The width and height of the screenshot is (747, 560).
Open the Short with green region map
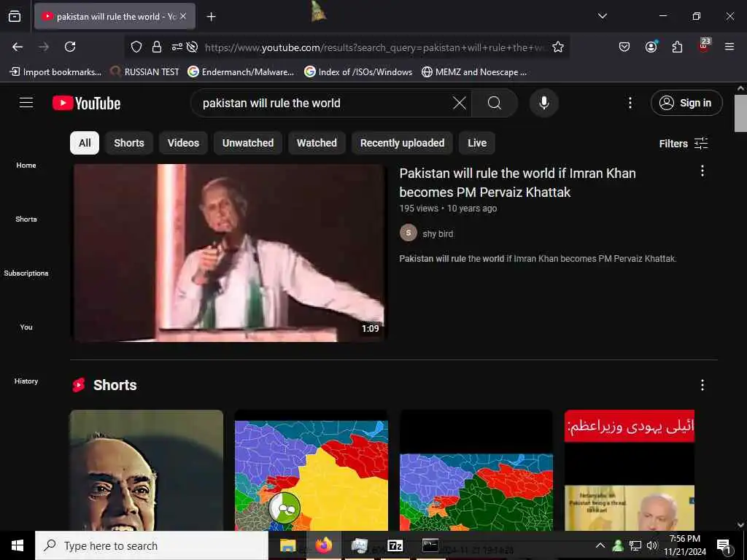pyautogui.click(x=476, y=470)
